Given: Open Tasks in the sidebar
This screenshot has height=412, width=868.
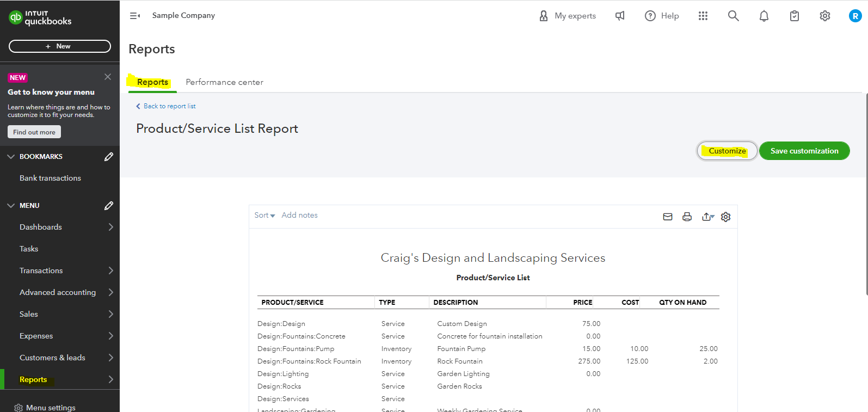Looking at the screenshot, I should pyautogui.click(x=29, y=249).
